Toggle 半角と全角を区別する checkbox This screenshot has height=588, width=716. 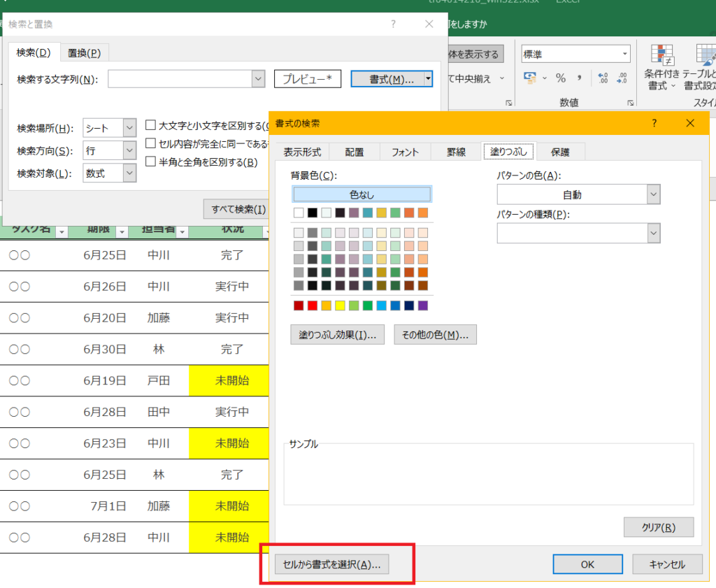click(150, 162)
